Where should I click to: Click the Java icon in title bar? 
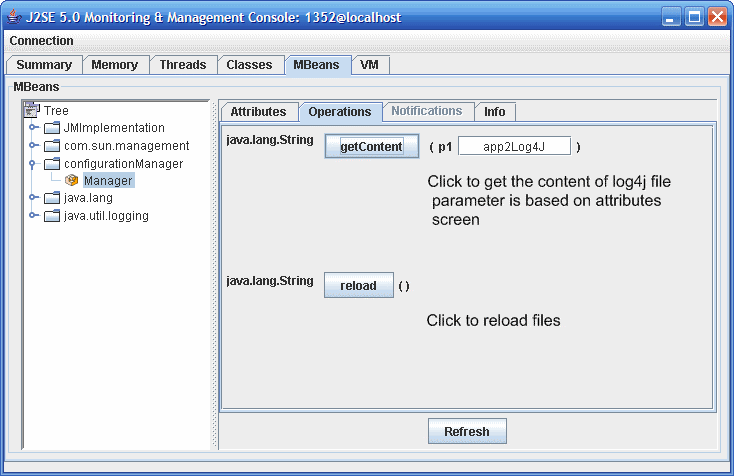click(14, 17)
